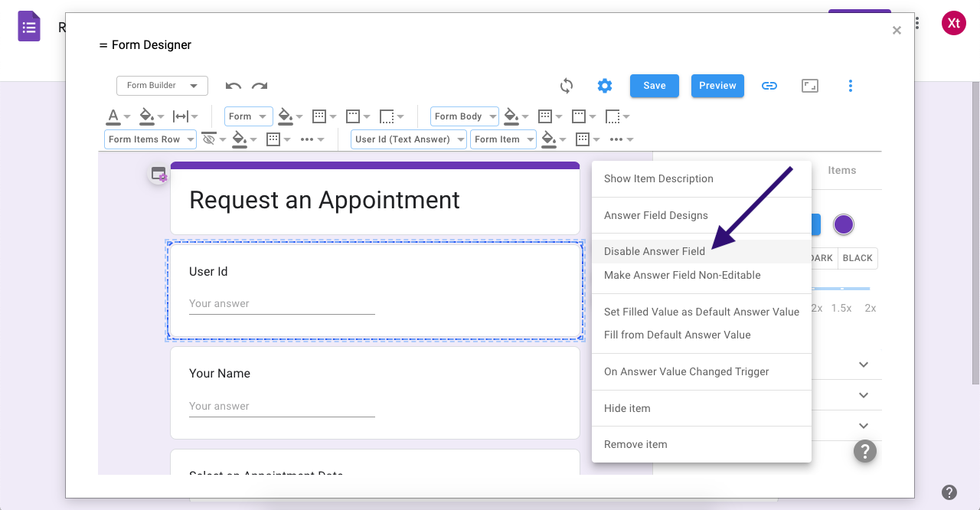980x510 pixels.
Task: Click the fill bucket in Form Items Row group
Action: tap(240, 139)
